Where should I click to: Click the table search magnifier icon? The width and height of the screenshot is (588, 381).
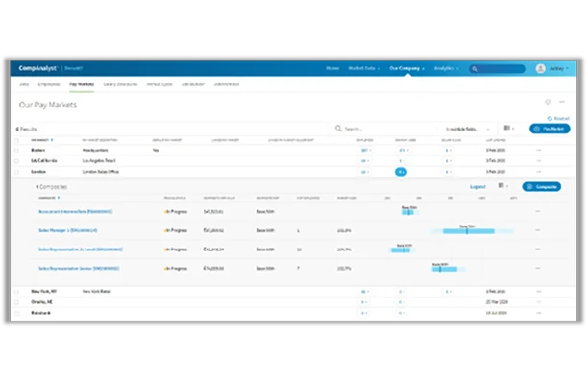(338, 129)
